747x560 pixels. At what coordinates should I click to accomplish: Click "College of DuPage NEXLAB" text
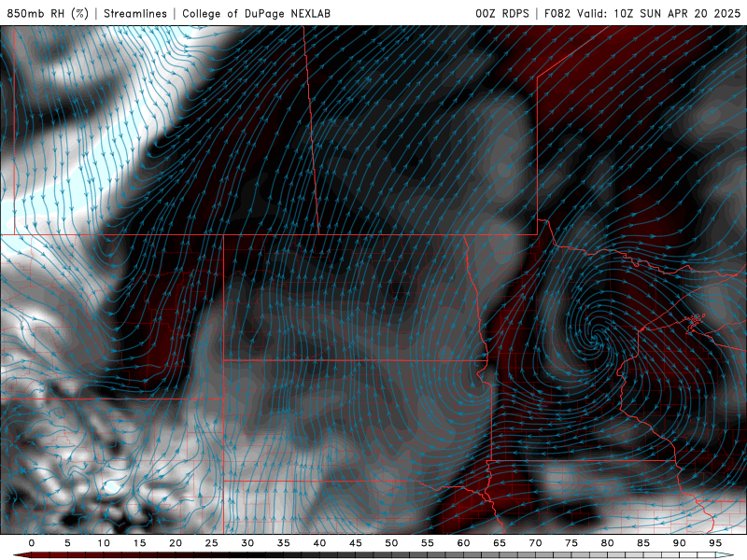pos(256,13)
